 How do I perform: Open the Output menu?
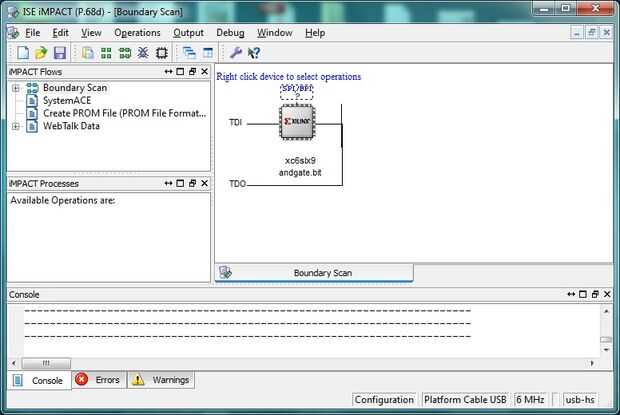188,33
